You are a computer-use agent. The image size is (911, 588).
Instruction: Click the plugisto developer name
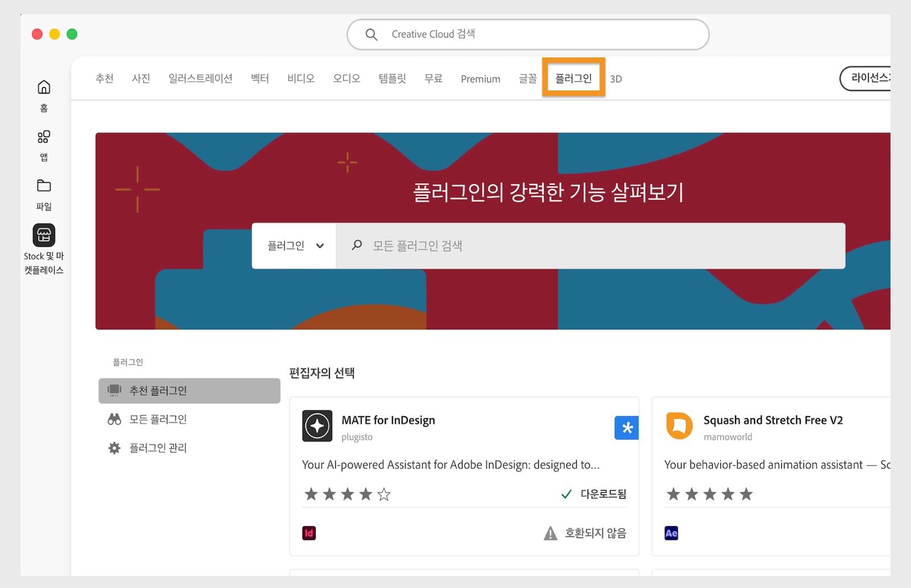357,437
